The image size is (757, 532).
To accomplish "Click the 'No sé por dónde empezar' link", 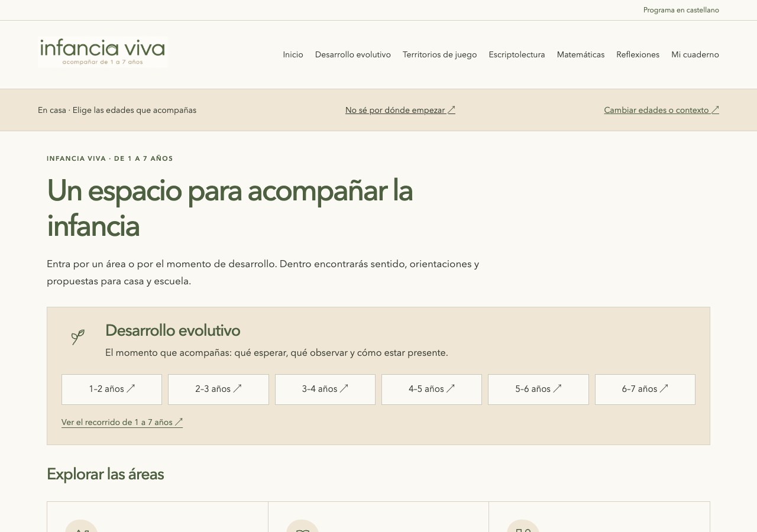I will point(400,110).
